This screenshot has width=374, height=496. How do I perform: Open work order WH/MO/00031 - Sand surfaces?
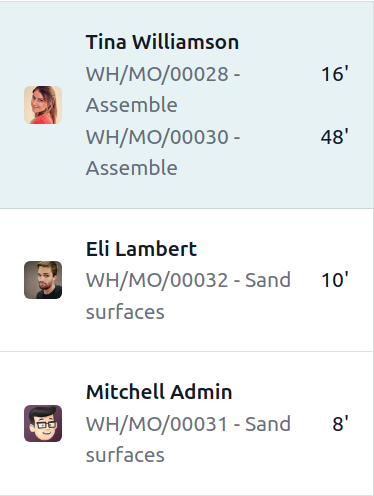tap(188, 439)
